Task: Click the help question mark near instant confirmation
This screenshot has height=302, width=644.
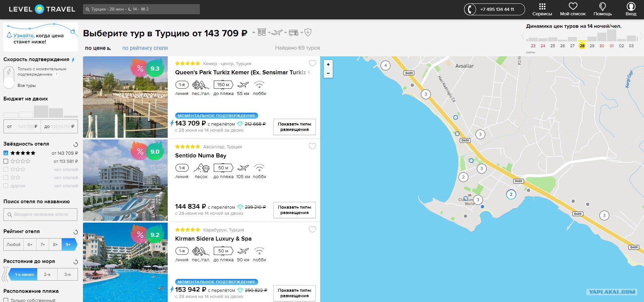Action: 57,74
